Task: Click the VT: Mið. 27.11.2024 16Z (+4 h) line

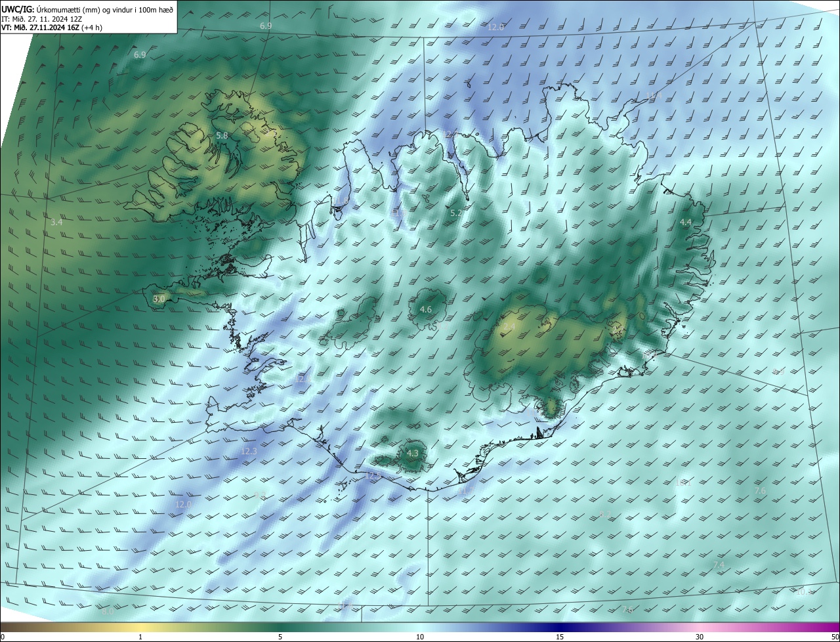Action: (51, 28)
